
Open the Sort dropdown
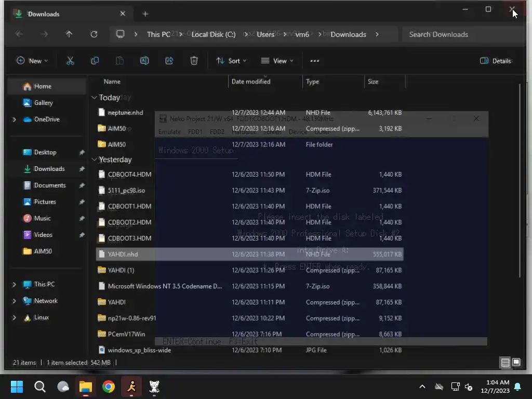[231, 61]
